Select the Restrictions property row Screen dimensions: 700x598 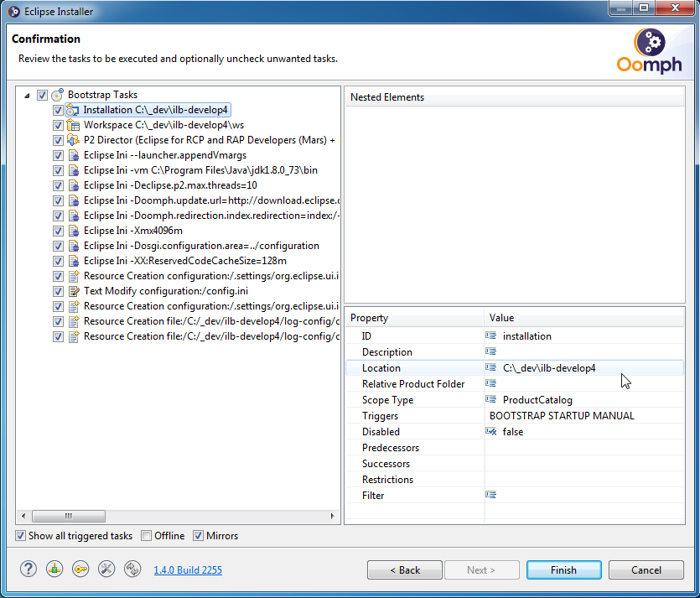point(514,480)
